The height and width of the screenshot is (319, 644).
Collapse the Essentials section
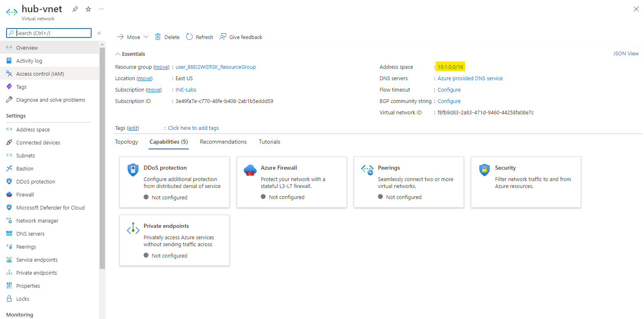pos(118,54)
